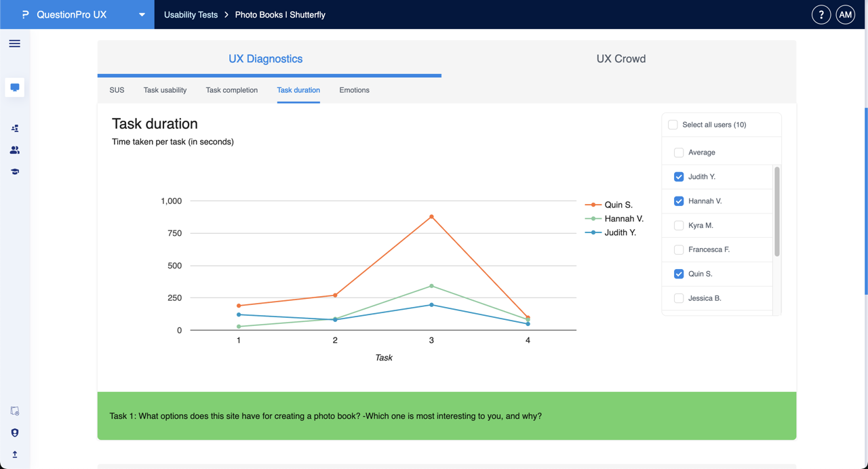Enable the Select all users checkbox
The height and width of the screenshot is (469, 868).
tap(673, 125)
